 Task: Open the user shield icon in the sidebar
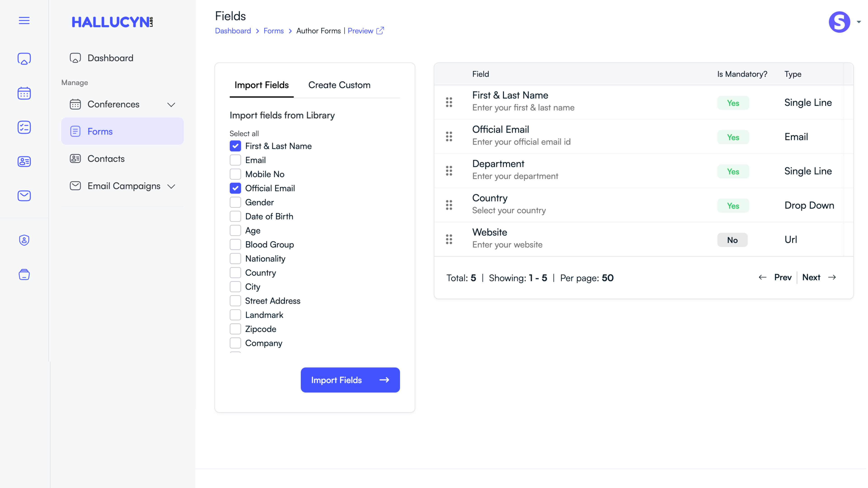pos(24,240)
